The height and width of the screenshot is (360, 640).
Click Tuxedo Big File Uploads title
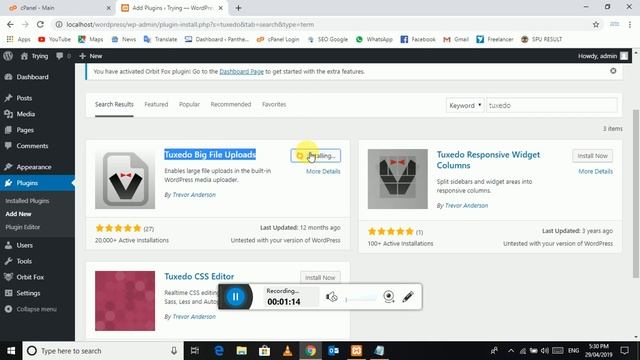point(210,155)
